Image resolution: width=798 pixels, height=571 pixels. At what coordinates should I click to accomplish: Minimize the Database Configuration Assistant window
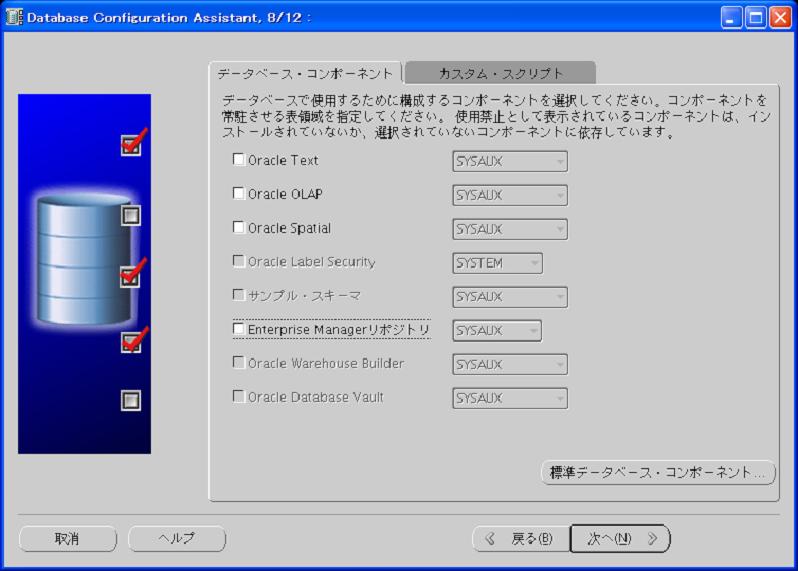tap(731, 18)
